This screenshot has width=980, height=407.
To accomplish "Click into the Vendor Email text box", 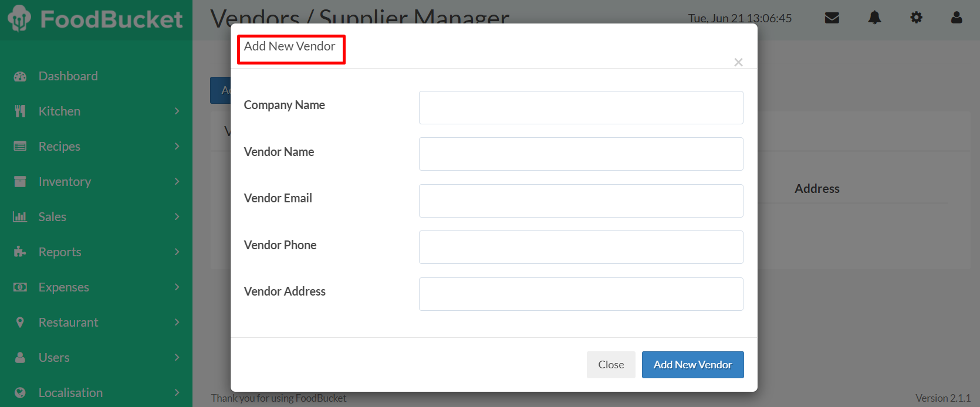I will (x=581, y=201).
